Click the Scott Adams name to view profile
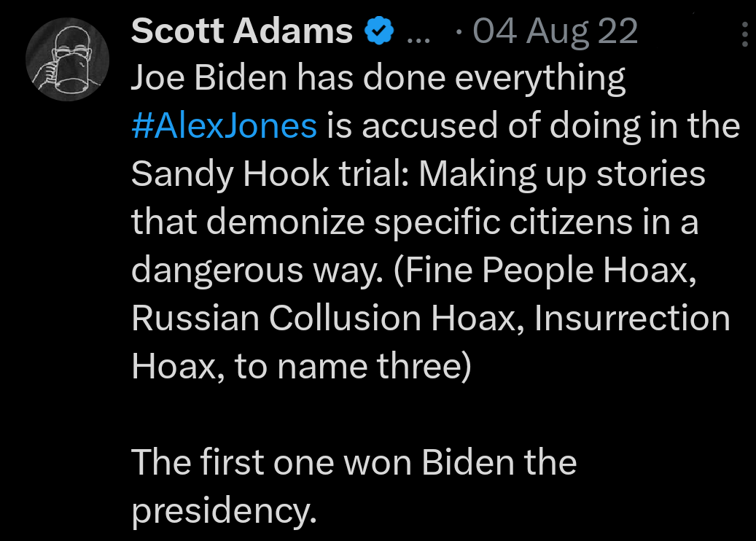756x541 pixels. [241, 31]
